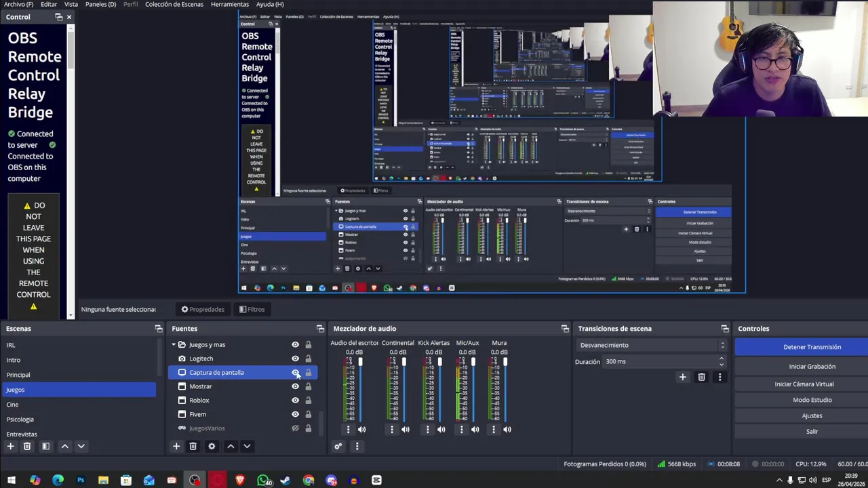
Task: Move selected source up in Fuentes
Action: coord(231,446)
